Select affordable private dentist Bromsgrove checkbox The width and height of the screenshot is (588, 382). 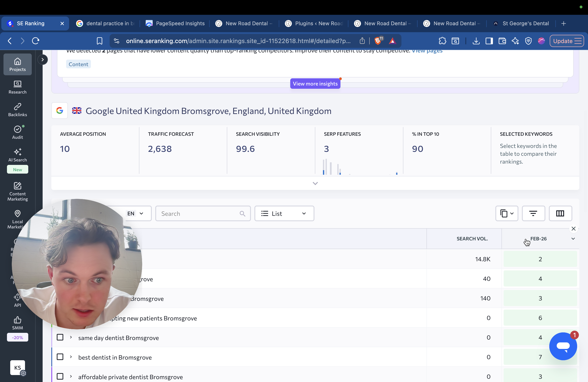(x=60, y=376)
